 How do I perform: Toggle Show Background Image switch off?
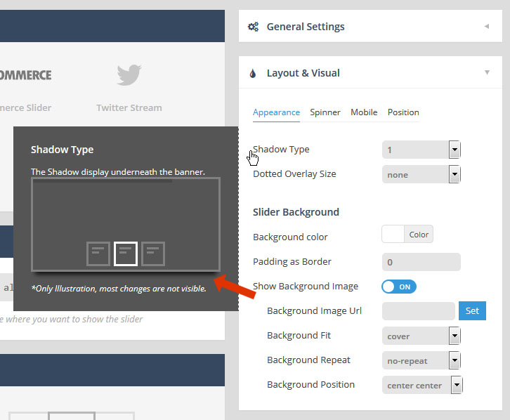click(x=399, y=287)
